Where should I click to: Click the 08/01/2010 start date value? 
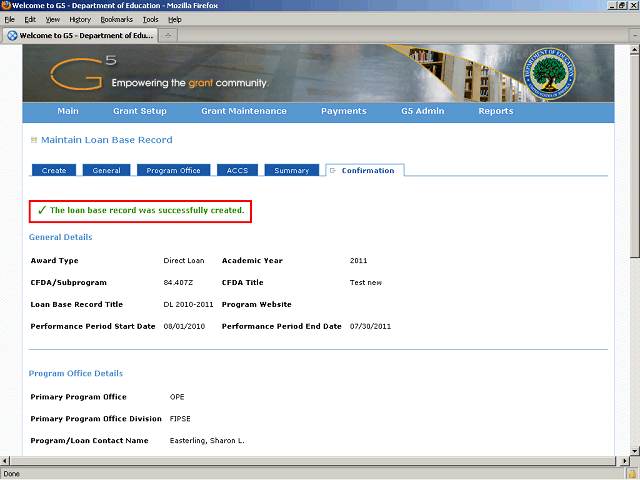184,327
